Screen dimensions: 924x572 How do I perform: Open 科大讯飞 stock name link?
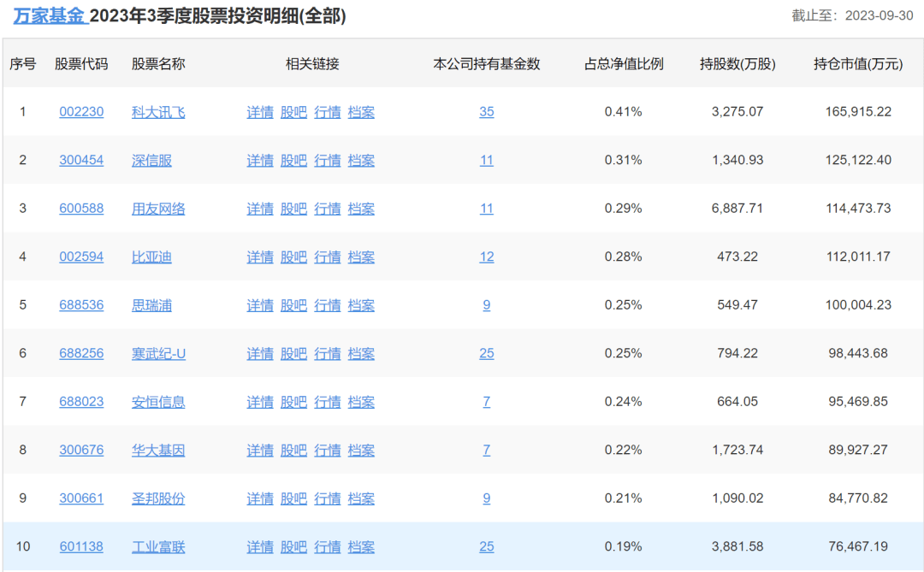[158, 112]
